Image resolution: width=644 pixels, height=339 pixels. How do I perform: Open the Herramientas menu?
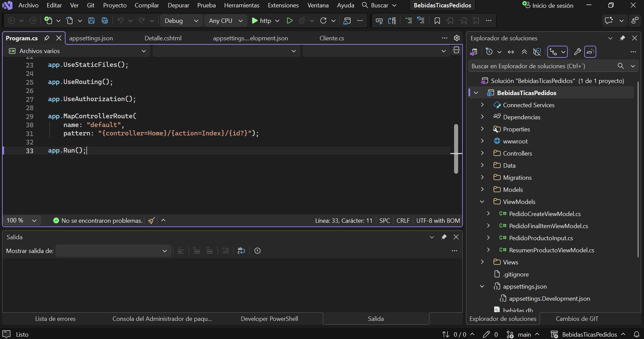(242, 5)
